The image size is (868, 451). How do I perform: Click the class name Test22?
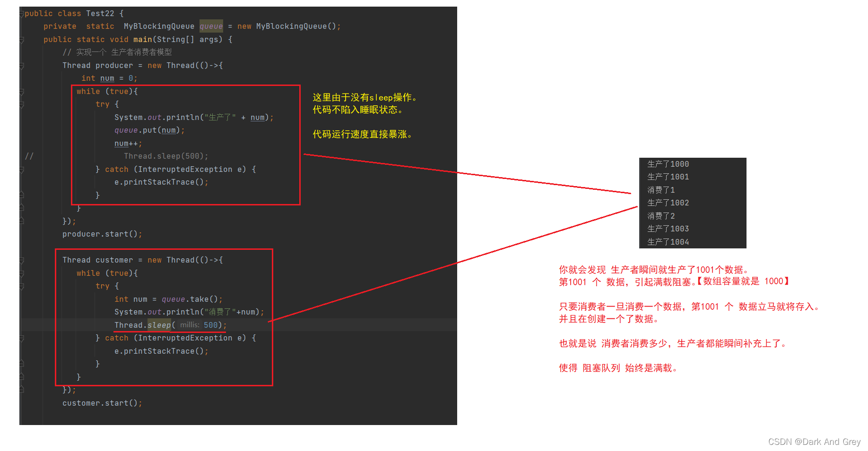point(100,14)
